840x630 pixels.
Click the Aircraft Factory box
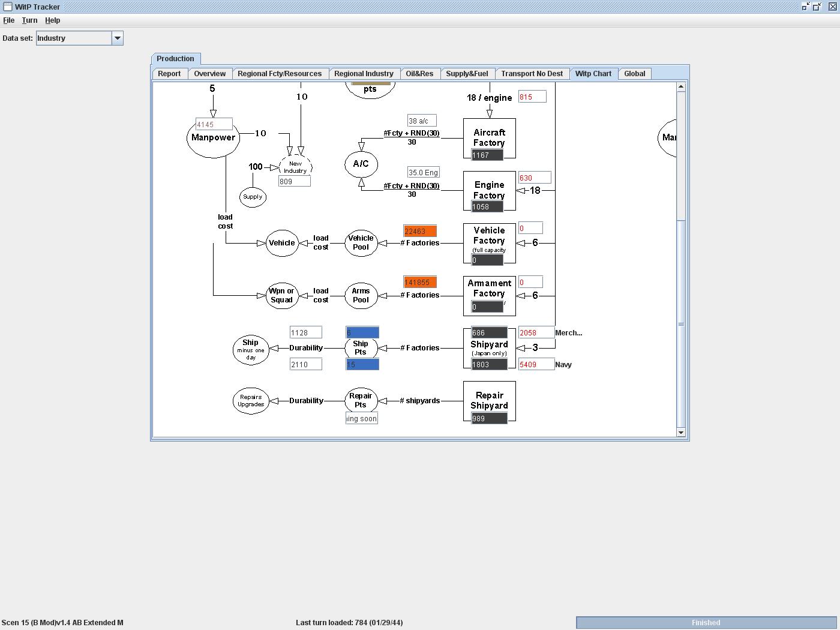click(x=489, y=139)
